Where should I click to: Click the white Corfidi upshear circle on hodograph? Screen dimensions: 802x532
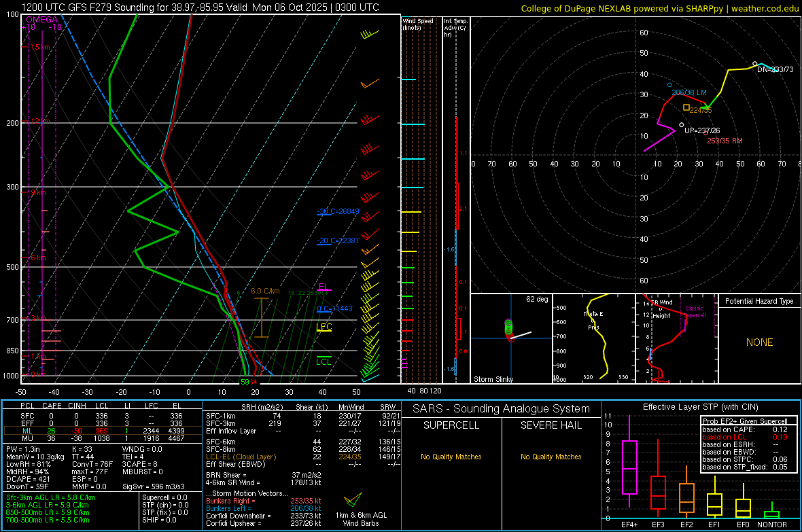pyautogui.click(x=681, y=125)
